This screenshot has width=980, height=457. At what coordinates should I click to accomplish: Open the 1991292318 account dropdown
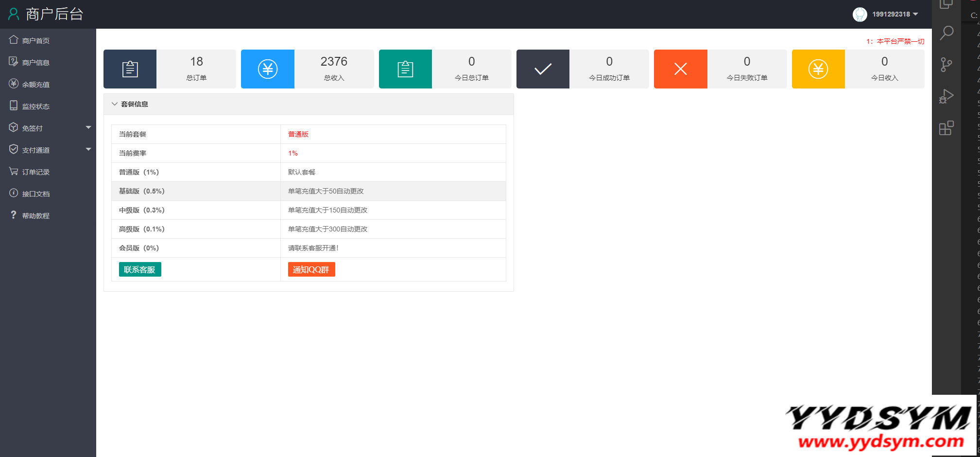tap(891, 14)
